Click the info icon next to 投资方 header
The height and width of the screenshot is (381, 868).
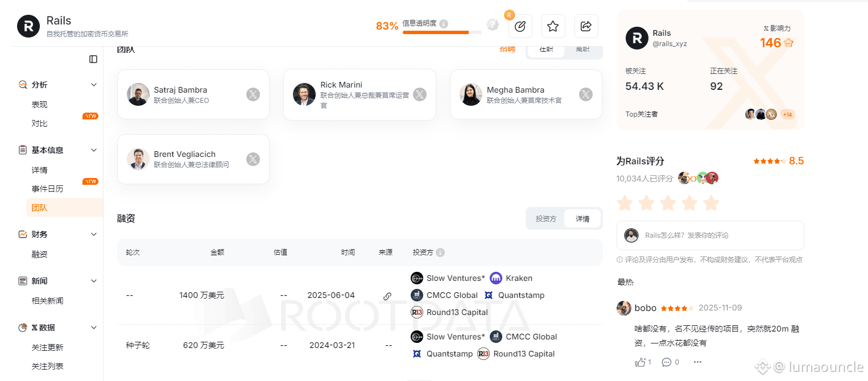tap(440, 252)
